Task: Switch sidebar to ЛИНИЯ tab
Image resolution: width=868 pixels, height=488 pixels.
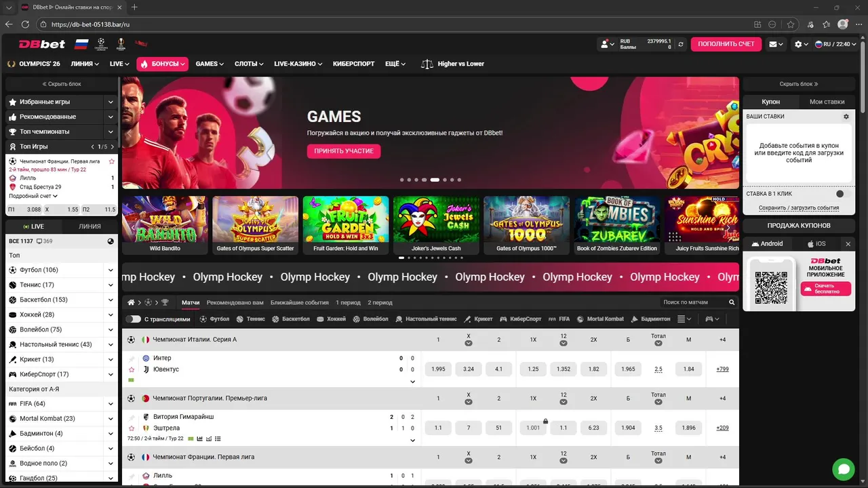Action: coord(90,226)
